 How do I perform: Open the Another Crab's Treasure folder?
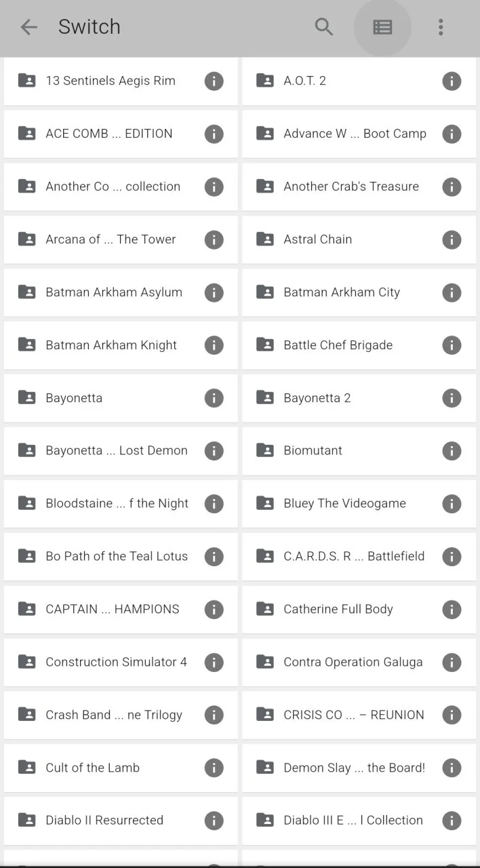[359, 186]
